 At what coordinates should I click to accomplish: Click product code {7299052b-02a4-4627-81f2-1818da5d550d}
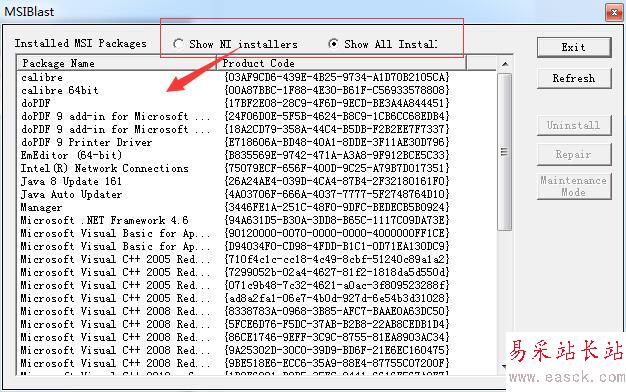click(337, 272)
